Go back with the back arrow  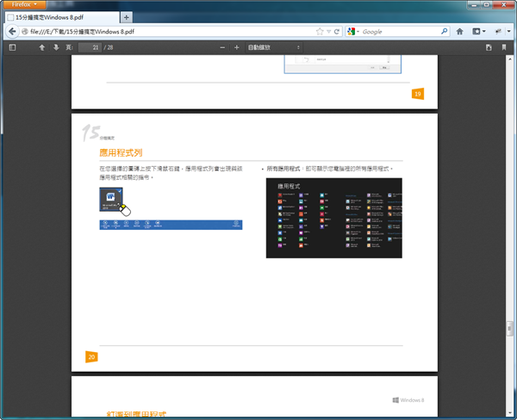pos(12,31)
